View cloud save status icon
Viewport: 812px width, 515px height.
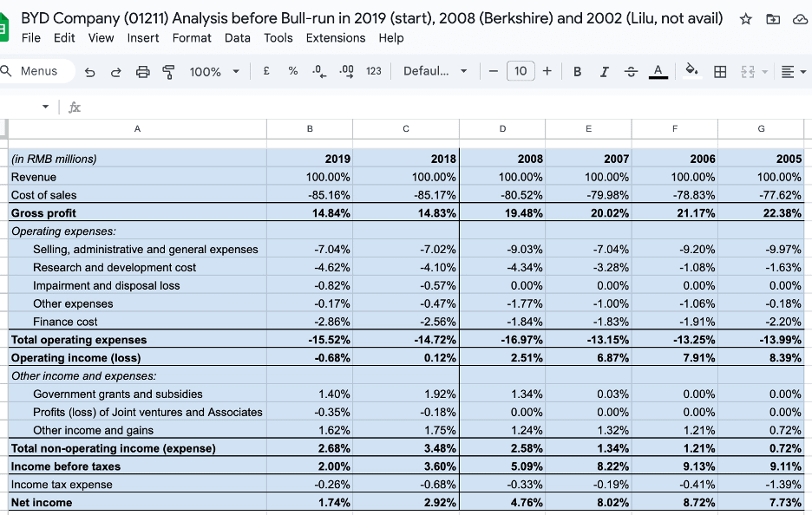(800, 19)
